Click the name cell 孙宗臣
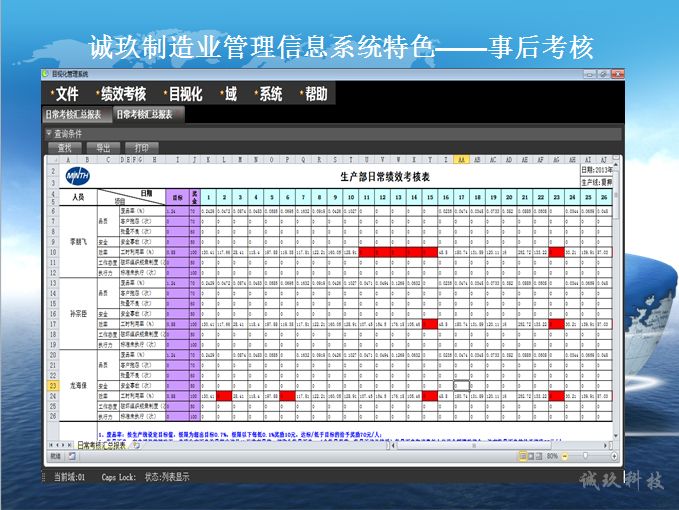This screenshot has width=679, height=510. [78, 313]
